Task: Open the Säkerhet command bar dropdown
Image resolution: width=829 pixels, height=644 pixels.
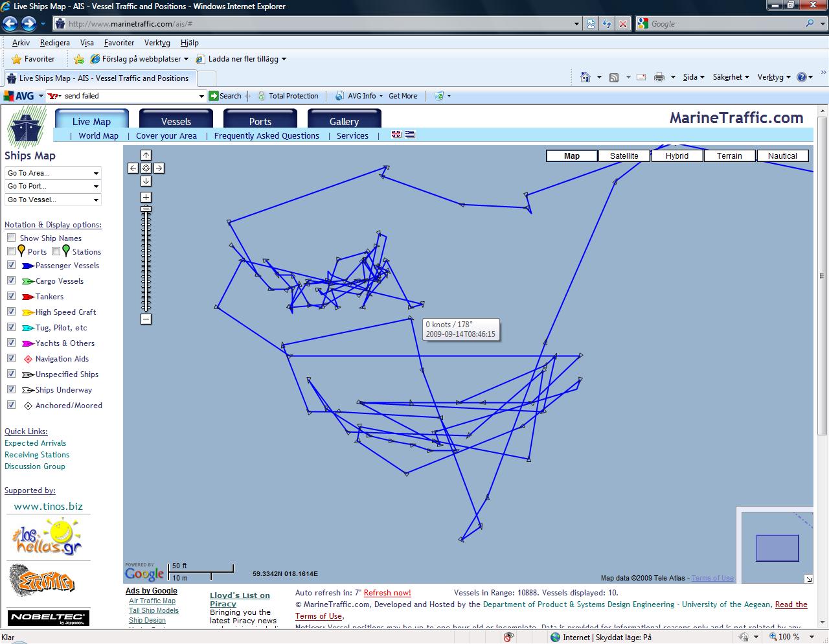Action: point(731,77)
